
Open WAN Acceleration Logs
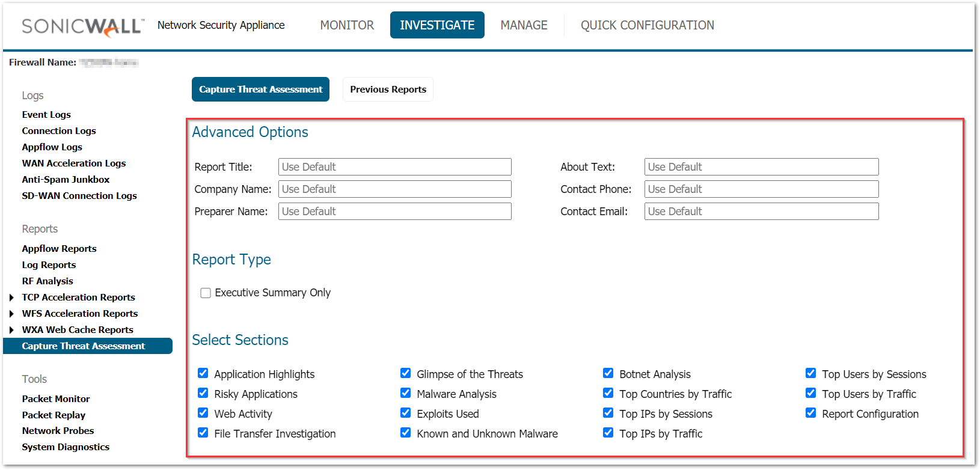(74, 163)
